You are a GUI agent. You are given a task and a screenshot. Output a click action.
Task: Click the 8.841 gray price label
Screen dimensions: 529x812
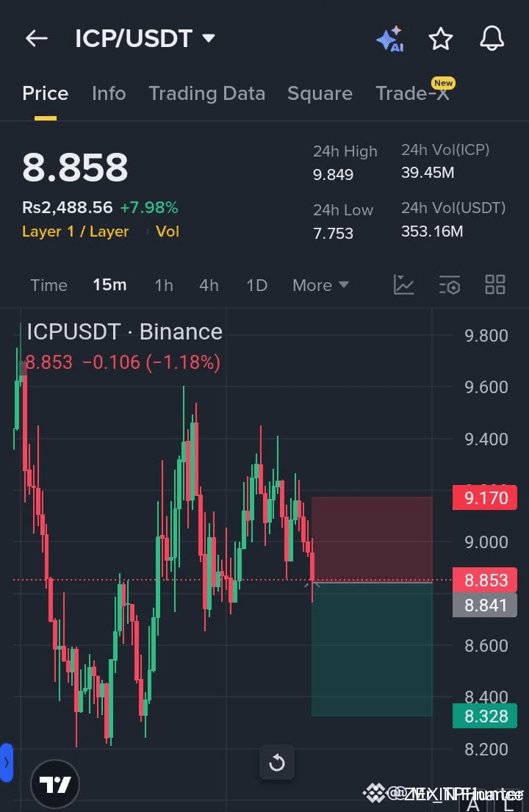click(485, 605)
